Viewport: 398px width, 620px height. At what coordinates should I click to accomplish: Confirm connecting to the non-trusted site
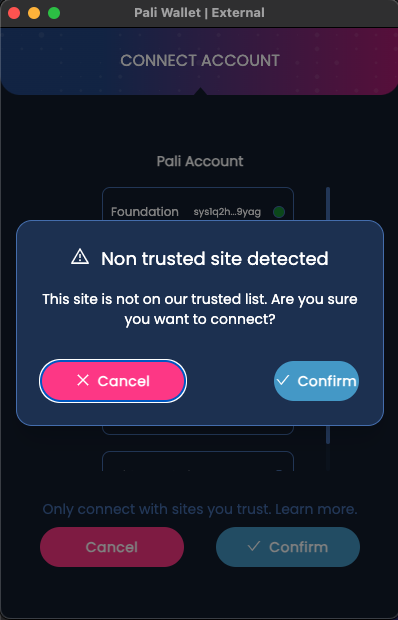pyautogui.click(x=316, y=381)
